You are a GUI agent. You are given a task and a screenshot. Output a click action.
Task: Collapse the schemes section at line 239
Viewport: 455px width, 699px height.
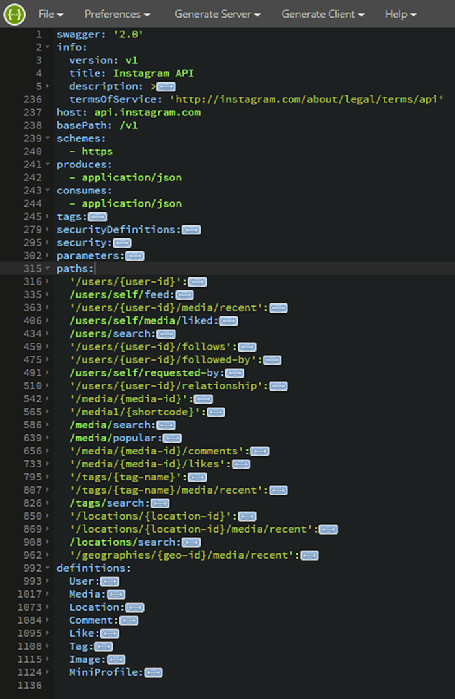[x=48, y=139]
